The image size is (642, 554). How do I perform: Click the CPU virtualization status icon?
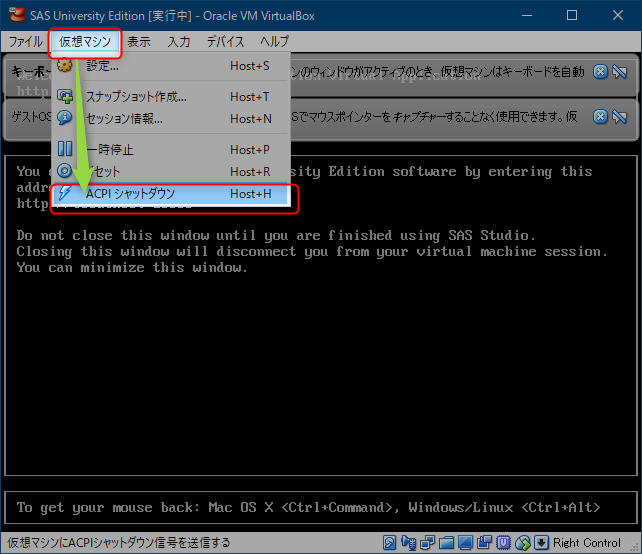pyautogui.click(x=503, y=543)
